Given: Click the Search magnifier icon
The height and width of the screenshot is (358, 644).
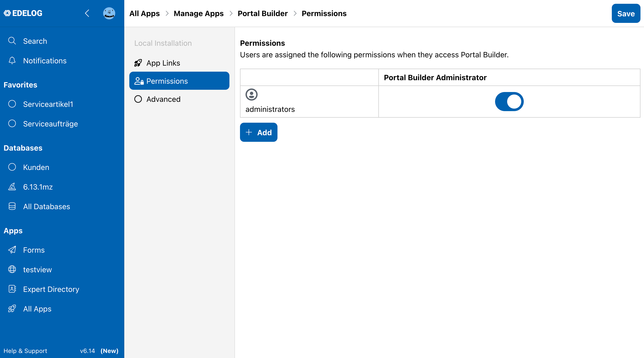Looking at the screenshot, I should click(12, 41).
